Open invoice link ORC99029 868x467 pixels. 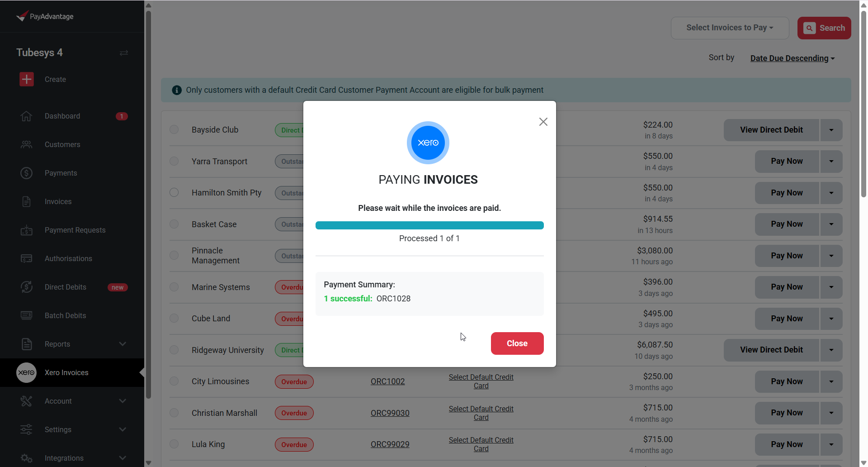[x=390, y=444]
